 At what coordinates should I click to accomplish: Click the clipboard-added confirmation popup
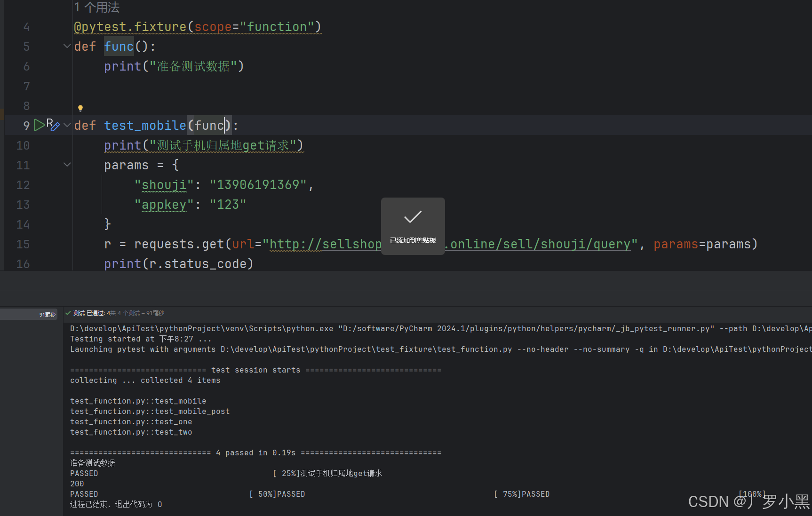point(413,226)
